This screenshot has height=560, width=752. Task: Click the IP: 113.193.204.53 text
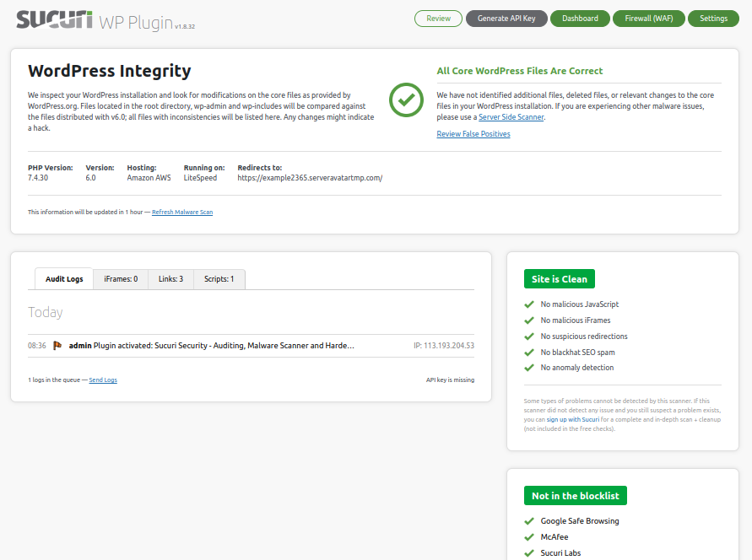444,346
